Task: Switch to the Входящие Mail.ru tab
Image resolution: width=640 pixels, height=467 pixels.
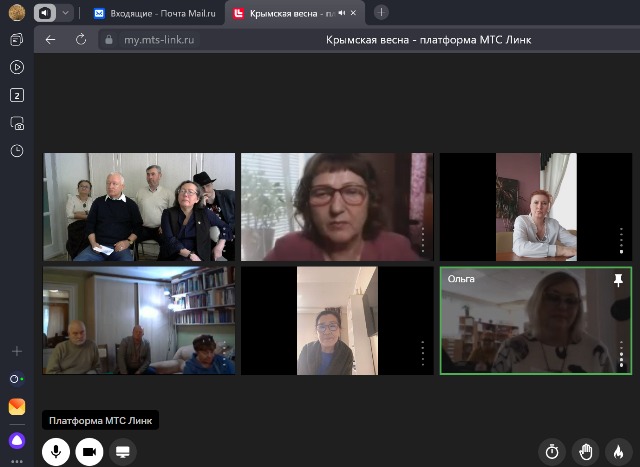Action: coord(155,13)
